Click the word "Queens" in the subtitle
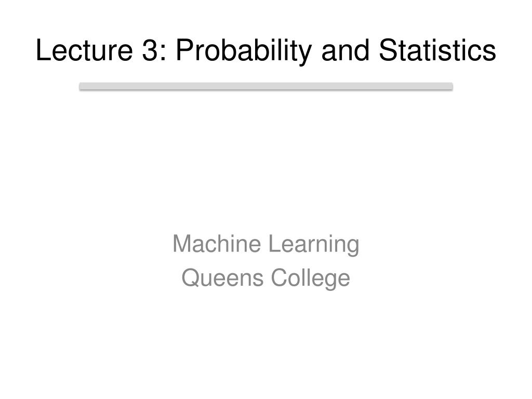Image resolution: width=532 pixels, height=399 pixels. (x=222, y=277)
